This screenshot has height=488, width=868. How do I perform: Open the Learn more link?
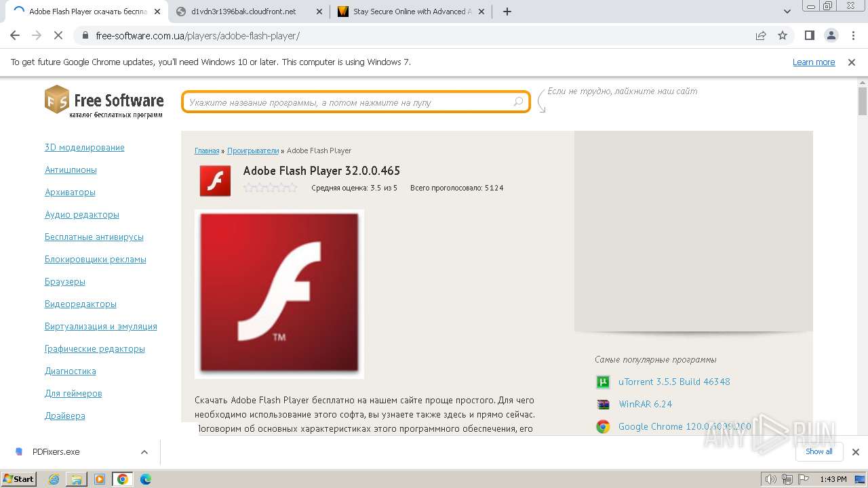tap(814, 62)
